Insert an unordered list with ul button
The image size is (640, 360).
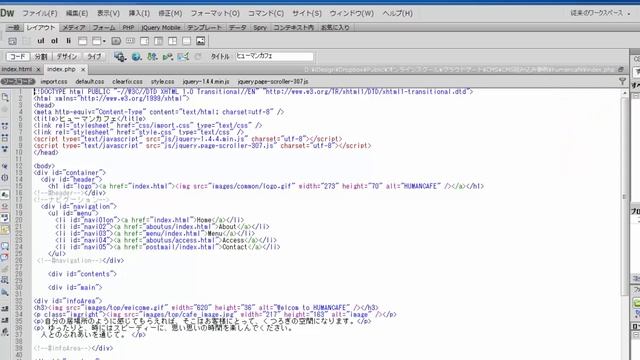pyautogui.click(x=41, y=41)
